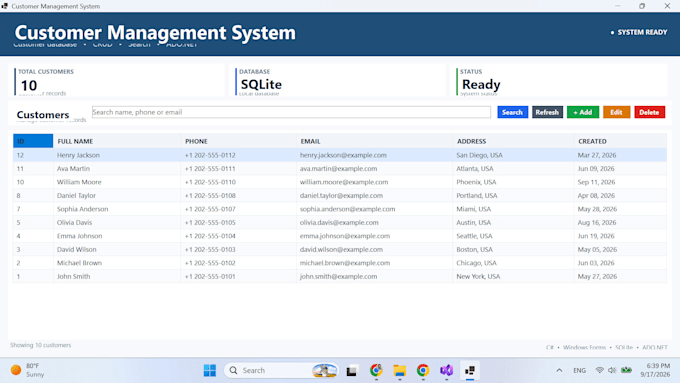
Task: Select the John Smith row
Action: (340, 276)
